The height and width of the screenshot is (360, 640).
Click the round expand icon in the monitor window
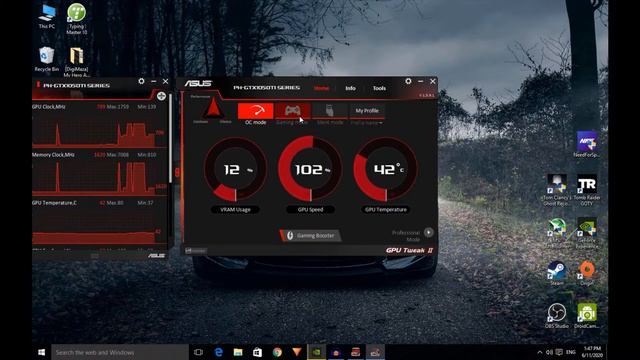(161, 96)
